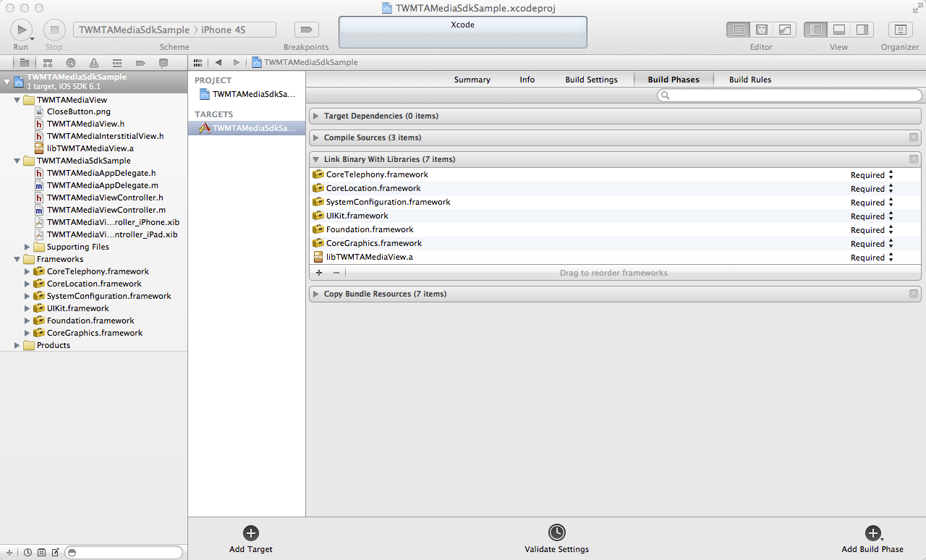This screenshot has width=926, height=560.
Task: Enter full screen mode
Action: pyautogui.click(x=917, y=7)
